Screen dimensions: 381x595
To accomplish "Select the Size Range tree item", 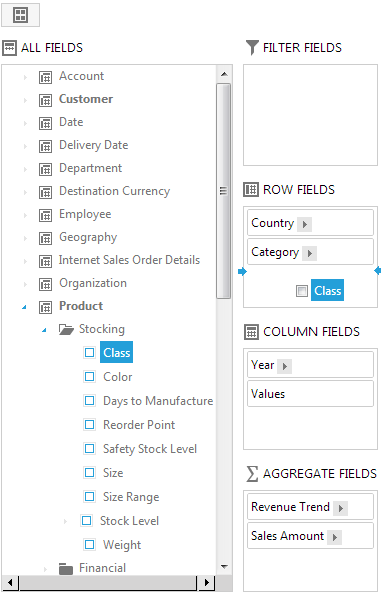I will 131,497.
